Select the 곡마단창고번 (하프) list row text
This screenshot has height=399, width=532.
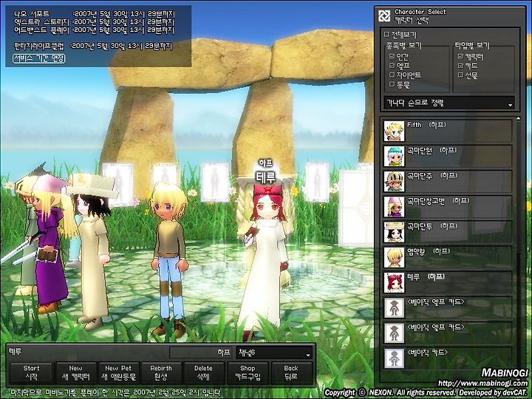point(438,200)
